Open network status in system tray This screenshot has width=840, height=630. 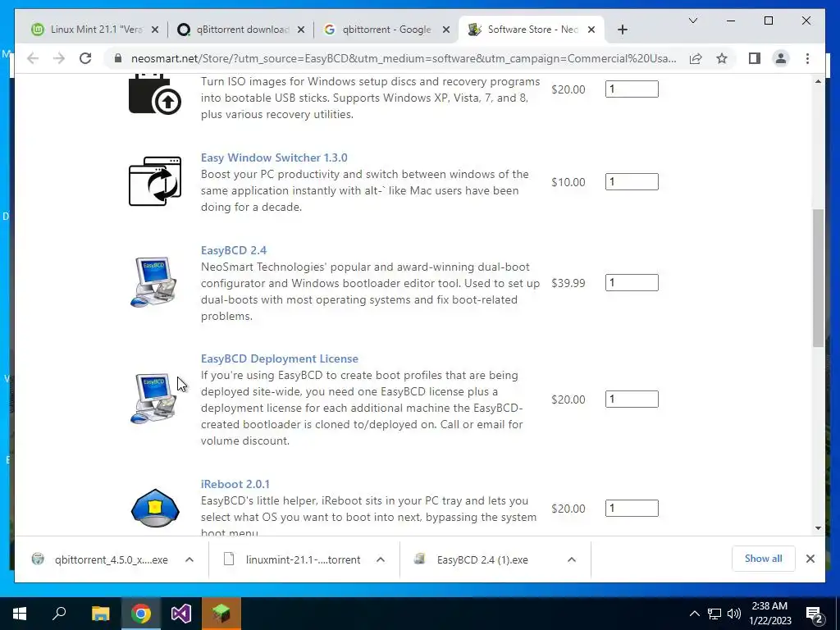tap(714, 614)
